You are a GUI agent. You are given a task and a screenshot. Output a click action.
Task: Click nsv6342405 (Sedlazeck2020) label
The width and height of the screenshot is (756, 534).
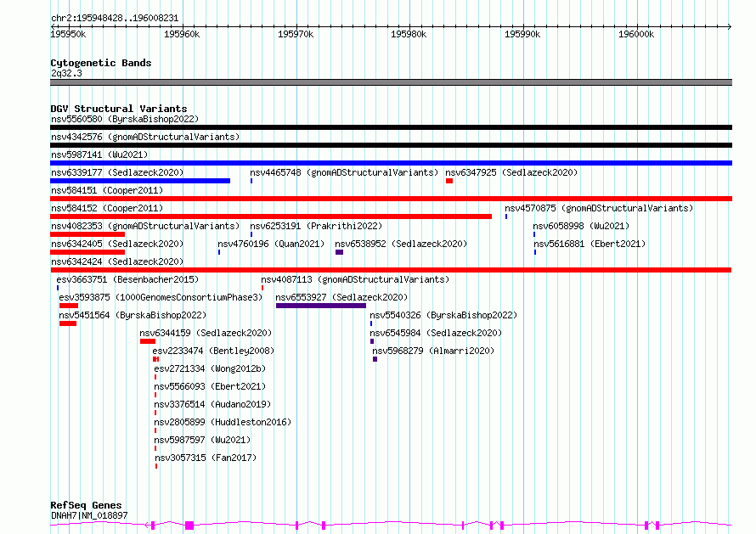[117, 244]
